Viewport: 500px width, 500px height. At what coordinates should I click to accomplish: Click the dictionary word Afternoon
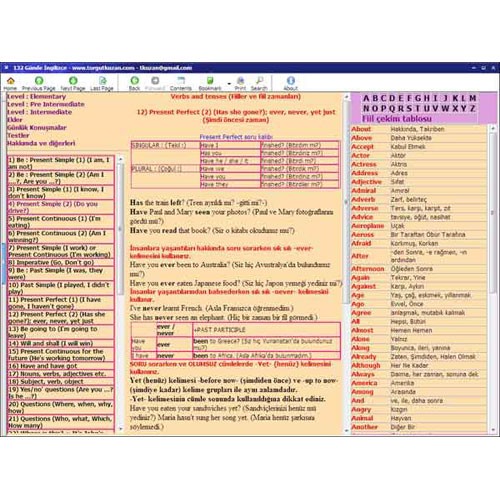coord(368,269)
